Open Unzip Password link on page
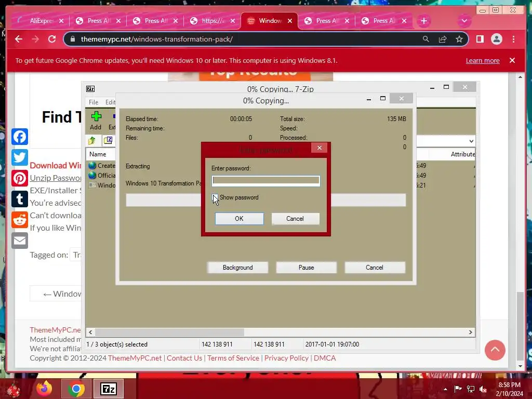The height and width of the screenshot is (399, 532). pyautogui.click(x=56, y=178)
